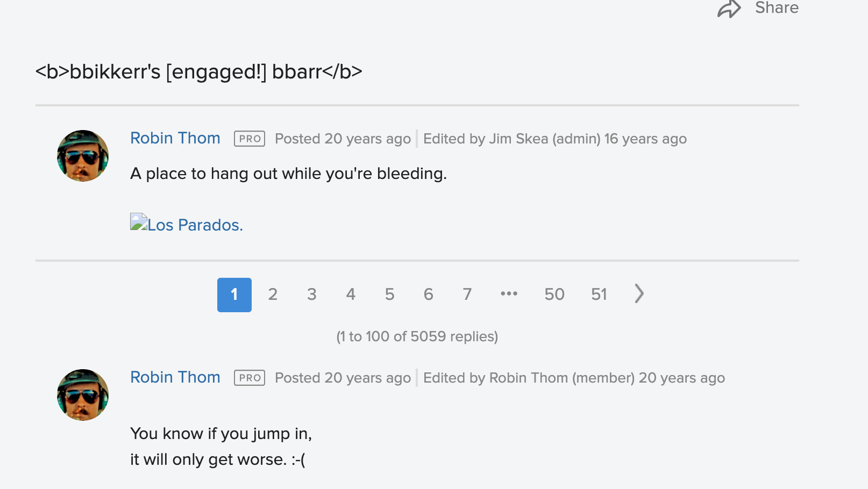Select page 1 in pagination
The width and height of the screenshot is (868, 489).
(x=234, y=294)
